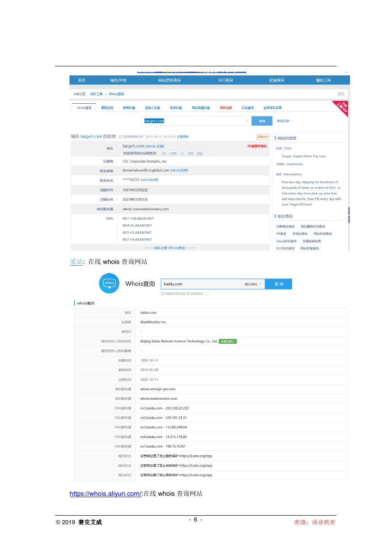The height and width of the screenshot is (554, 392).
Task: Select the cc domain suffix box
Action: [x=182, y=153]
